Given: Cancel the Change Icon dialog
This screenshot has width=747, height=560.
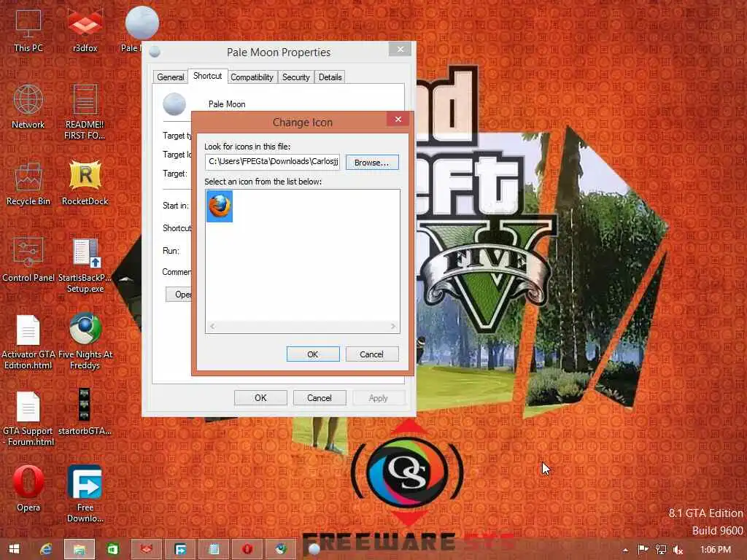Looking at the screenshot, I should (371, 354).
